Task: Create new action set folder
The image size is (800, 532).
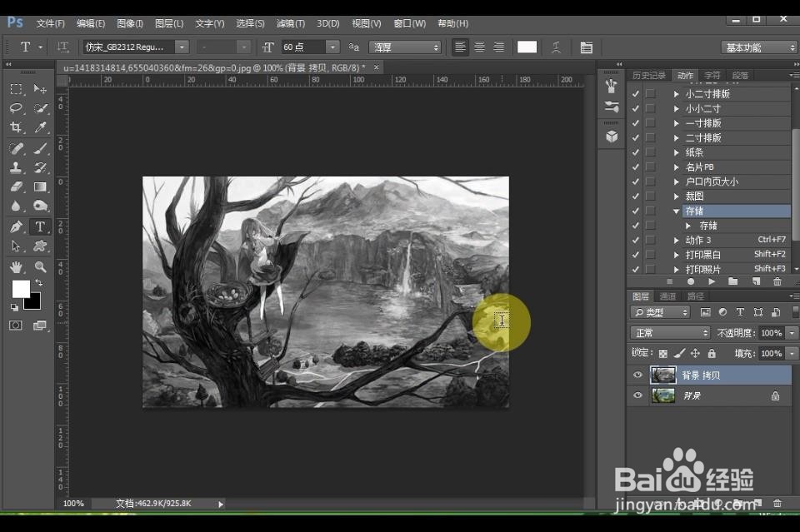Action: 733,281
